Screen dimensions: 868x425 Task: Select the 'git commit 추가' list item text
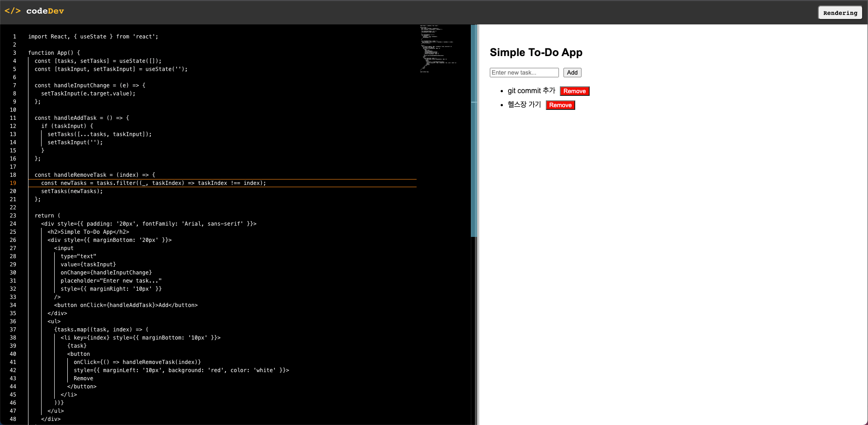coord(531,90)
